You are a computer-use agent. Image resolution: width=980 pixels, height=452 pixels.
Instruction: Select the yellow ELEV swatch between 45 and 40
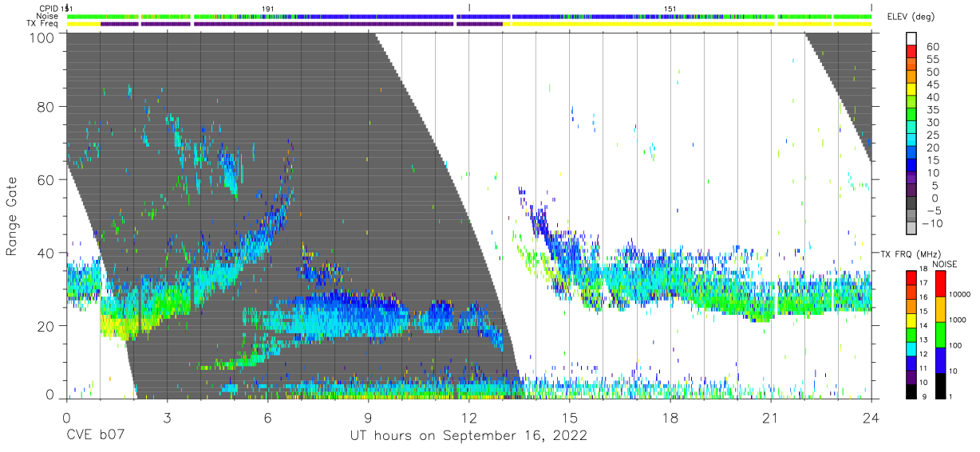(912, 91)
